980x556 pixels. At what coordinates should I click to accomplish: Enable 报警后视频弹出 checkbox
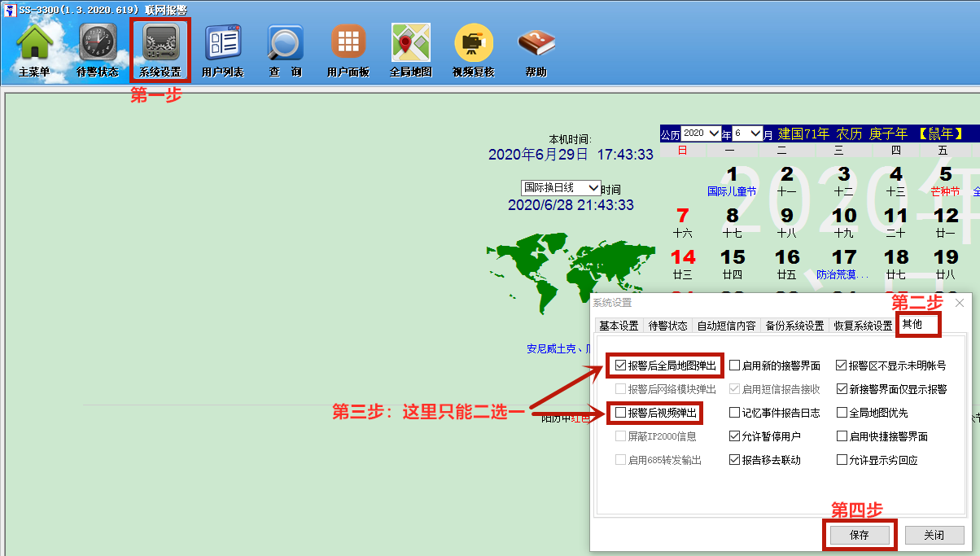click(621, 414)
